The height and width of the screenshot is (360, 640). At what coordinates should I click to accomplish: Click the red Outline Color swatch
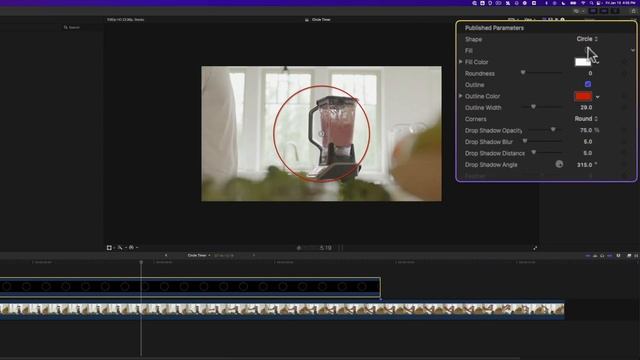pyautogui.click(x=583, y=96)
